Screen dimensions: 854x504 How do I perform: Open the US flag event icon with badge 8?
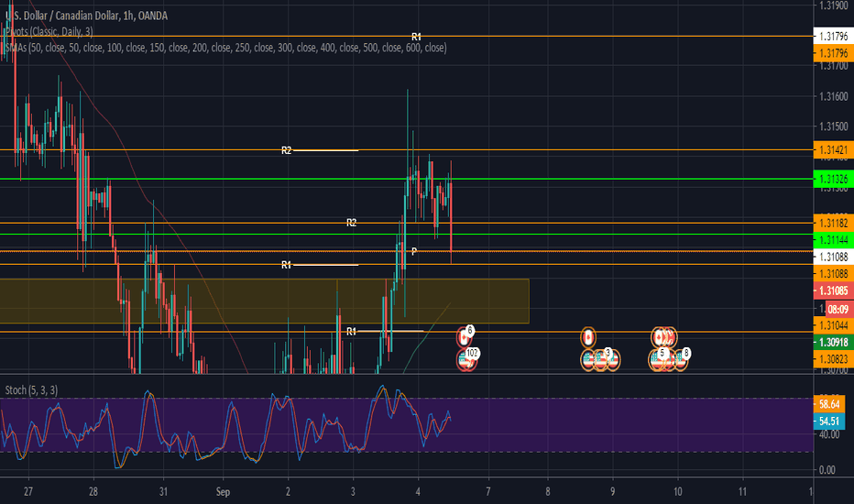(x=681, y=359)
